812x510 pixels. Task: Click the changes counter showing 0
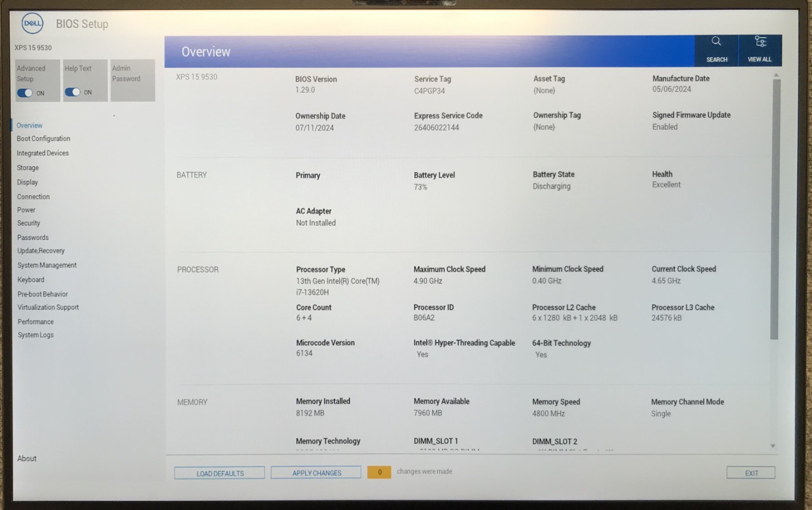tap(380, 472)
